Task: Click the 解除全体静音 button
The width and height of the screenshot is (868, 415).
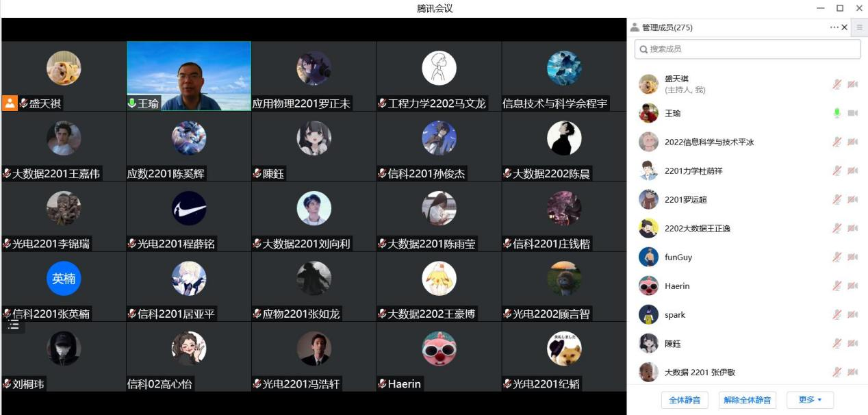Action: pyautogui.click(x=748, y=400)
